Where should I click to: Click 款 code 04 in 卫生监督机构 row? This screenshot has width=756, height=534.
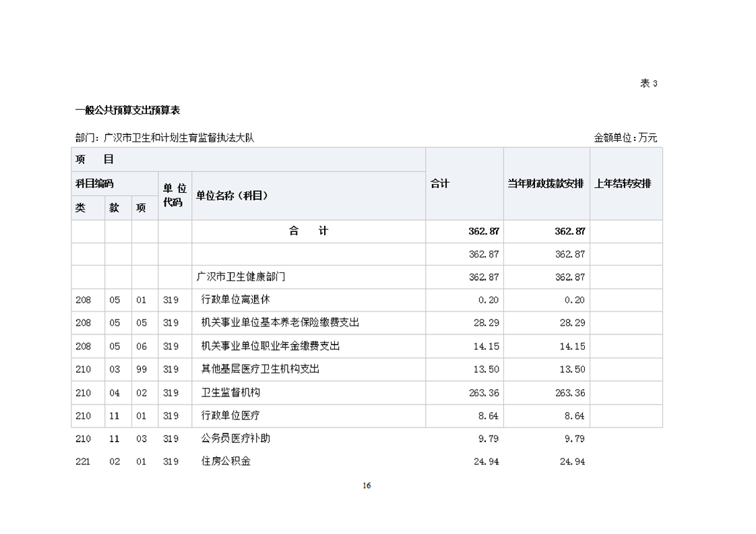(x=115, y=393)
